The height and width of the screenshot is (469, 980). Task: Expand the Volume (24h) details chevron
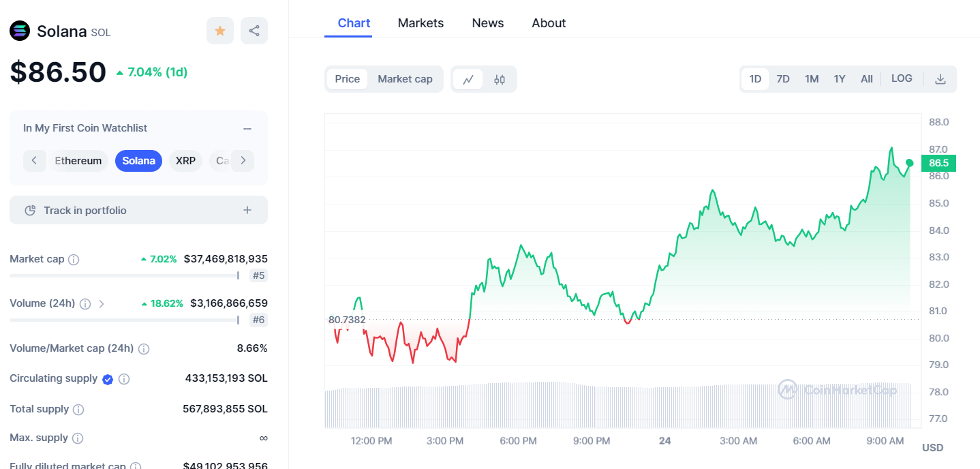(x=102, y=304)
